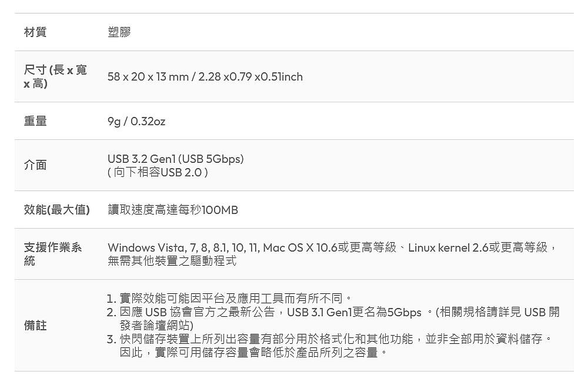This screenshot has width=588, height=385.
Task: Select the Windows Vista, 7, 8 compatibility line
Action: pos(332,247)
